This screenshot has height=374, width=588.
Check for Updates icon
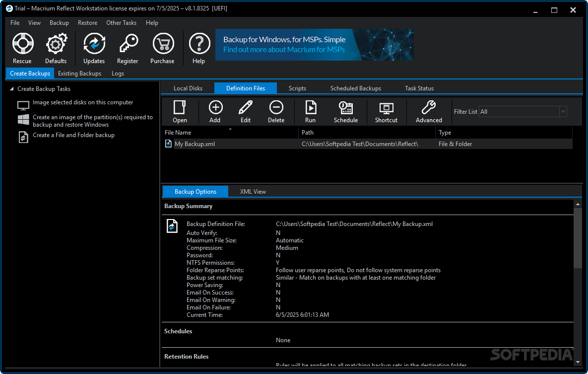(94, 44)
